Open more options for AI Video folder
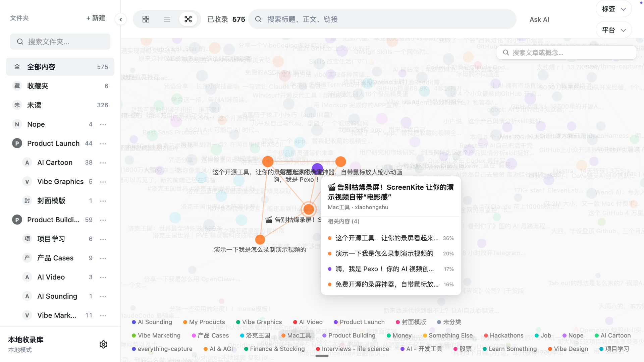The width and height of the screenshot is (644, 362). (x=103, y=277)
